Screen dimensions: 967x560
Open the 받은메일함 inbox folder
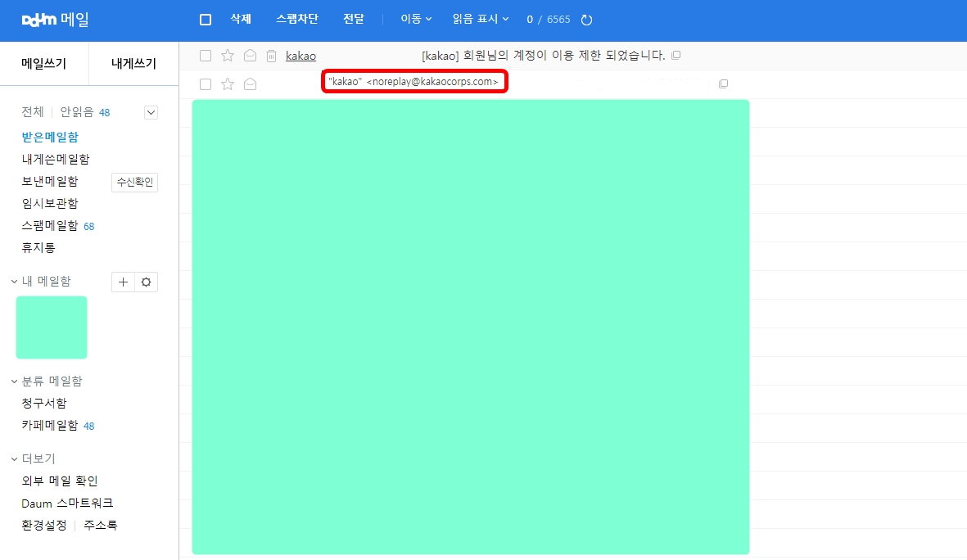(50, 137)
